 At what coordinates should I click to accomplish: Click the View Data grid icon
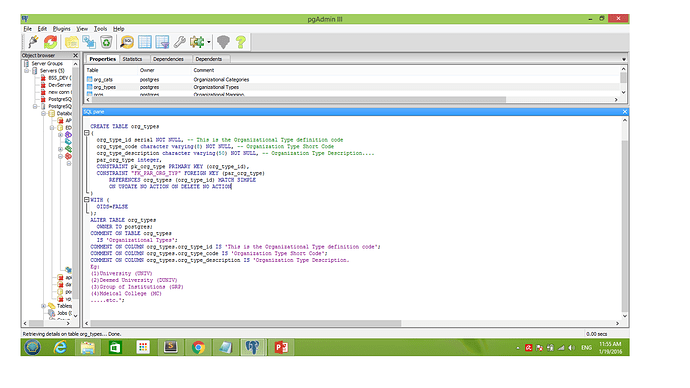pos(145,42)
